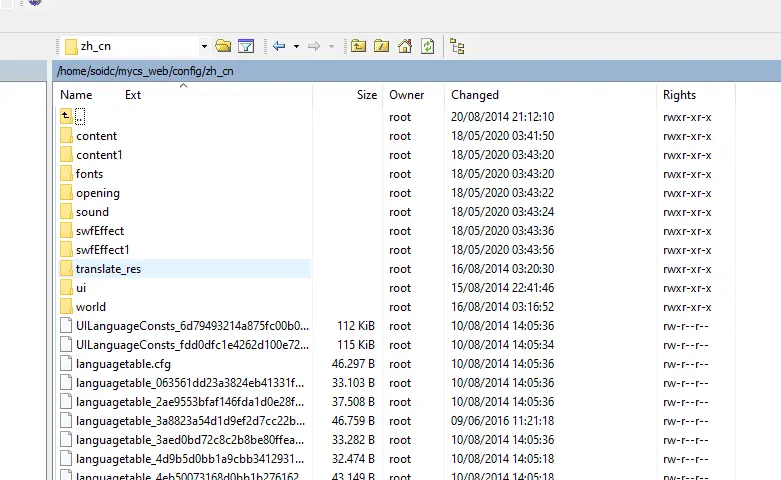Click the grey forward arrow
Screen dimensions: 781x480
pyautogui.click(x=314, y=46)
